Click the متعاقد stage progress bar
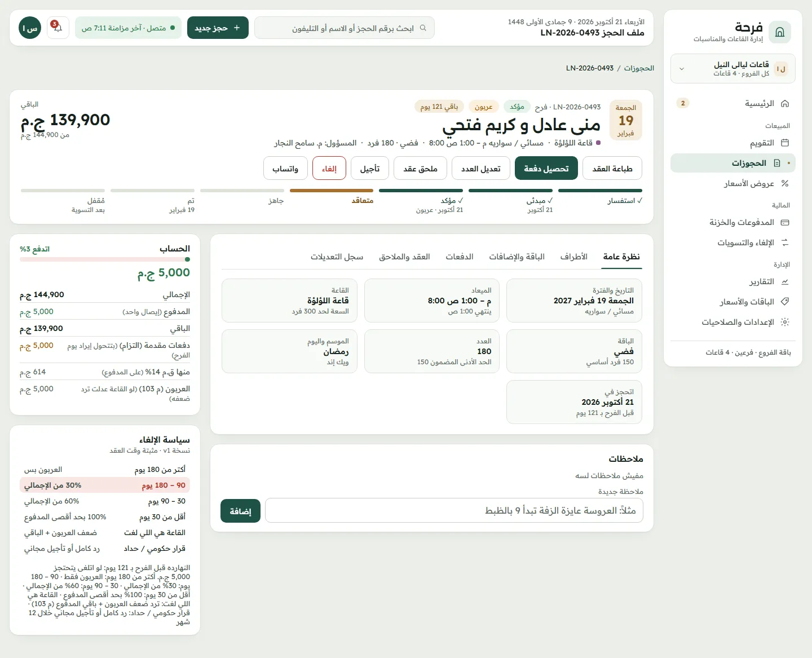Viewport: 812px width, 658px height. [x=332, y=191]
